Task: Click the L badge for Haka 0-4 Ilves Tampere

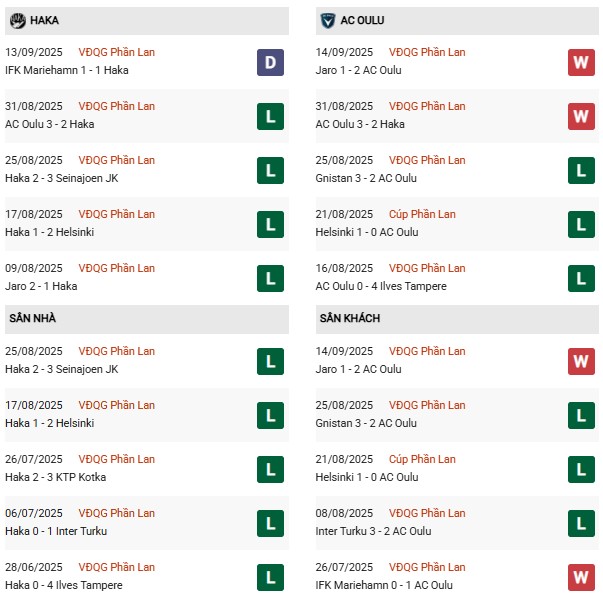Action: point(270,577)
